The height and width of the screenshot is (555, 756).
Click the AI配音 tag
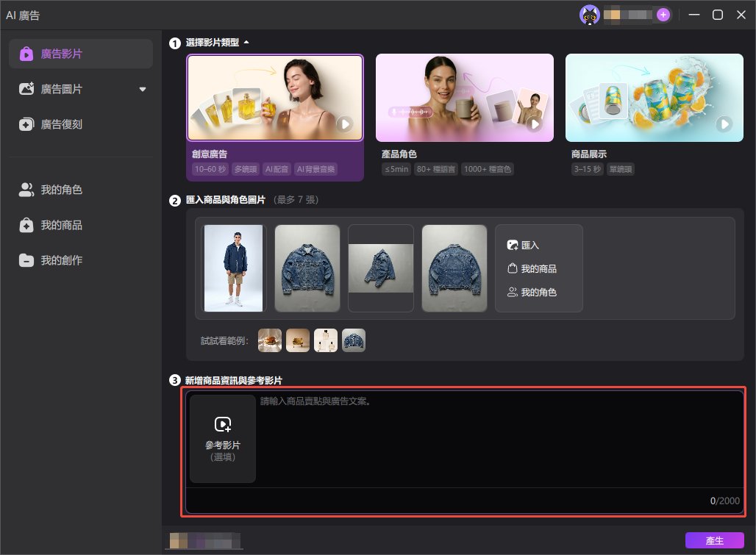point(277,169)
